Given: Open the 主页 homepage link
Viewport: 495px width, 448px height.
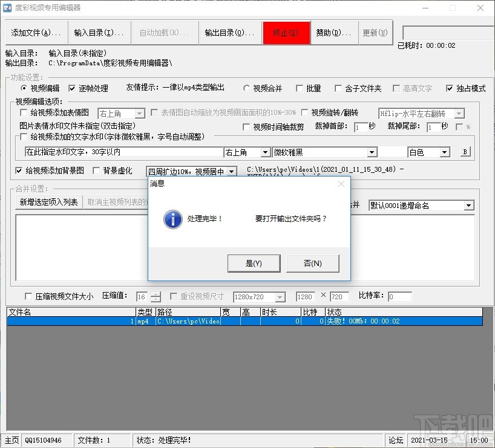Looking at the screenshot, I should (x=11, y=440).
